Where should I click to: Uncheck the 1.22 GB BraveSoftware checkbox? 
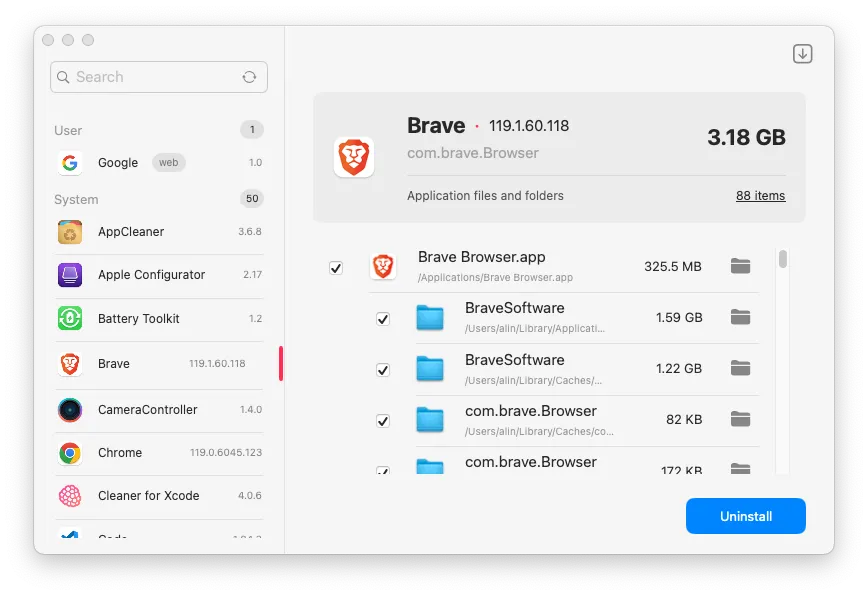tap(383, 370)
